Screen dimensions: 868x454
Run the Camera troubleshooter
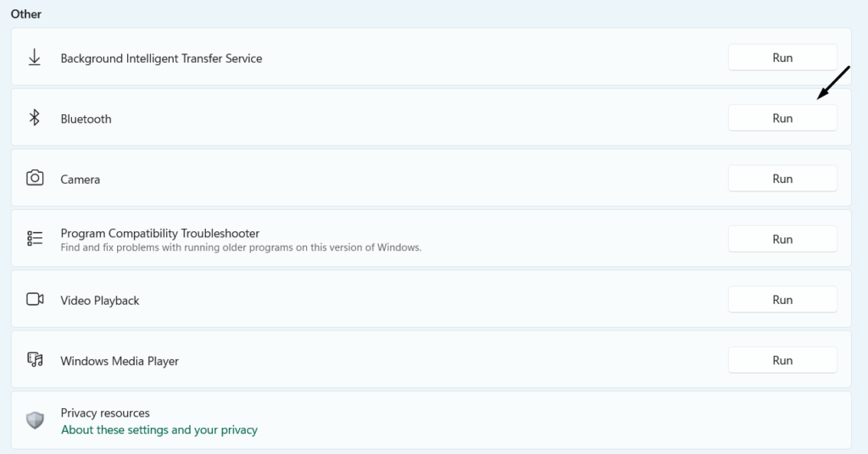[782, 179]
